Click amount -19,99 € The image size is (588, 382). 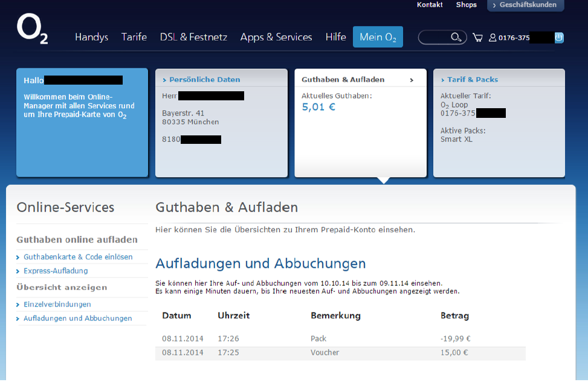455,339
